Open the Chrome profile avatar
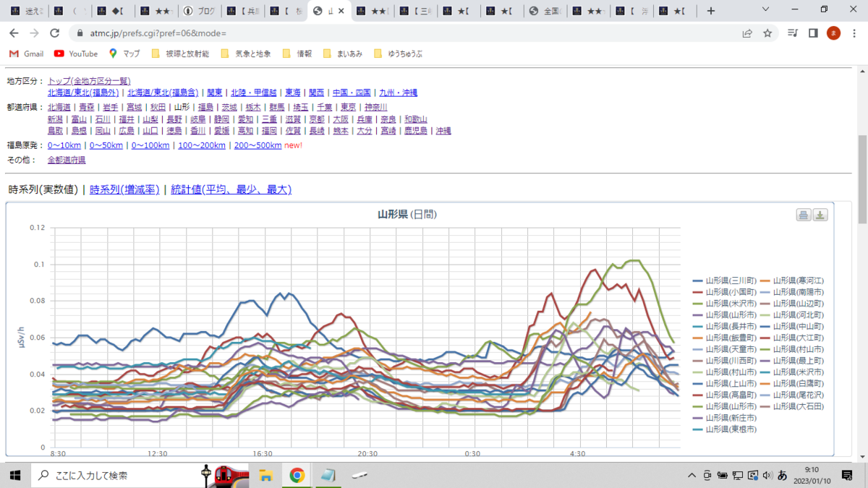This screenshot has height=488, width=868. click(x=833, y=33)
